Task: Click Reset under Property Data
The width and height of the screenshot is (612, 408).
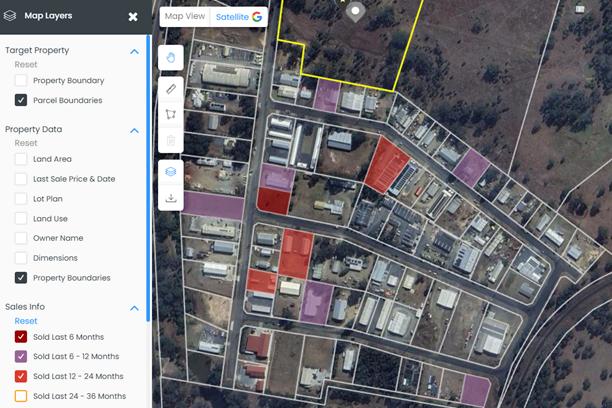Action: pyautogui.click(x=26, y=143)
